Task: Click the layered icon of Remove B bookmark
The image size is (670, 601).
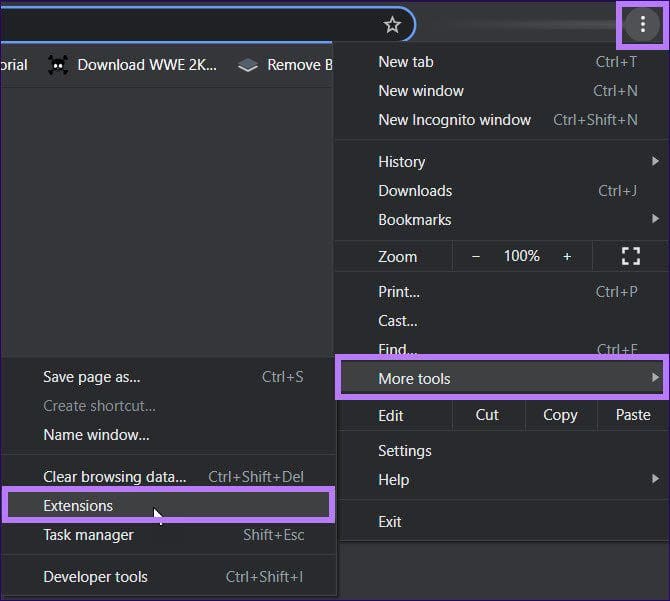Action: 248,65
